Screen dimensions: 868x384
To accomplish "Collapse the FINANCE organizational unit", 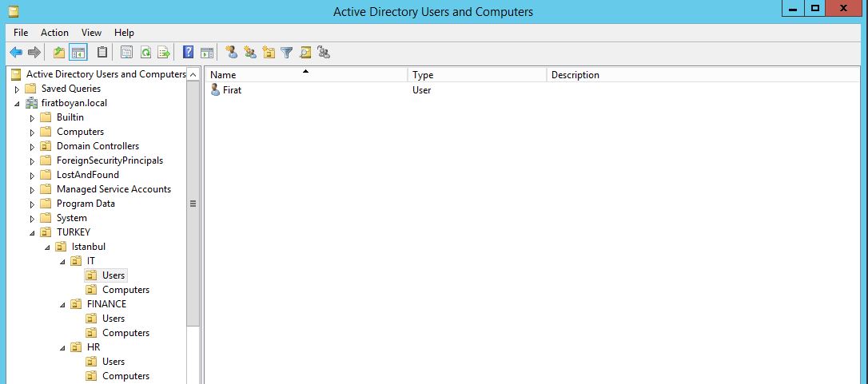I will pyautogui.click(x=62, y=305).
